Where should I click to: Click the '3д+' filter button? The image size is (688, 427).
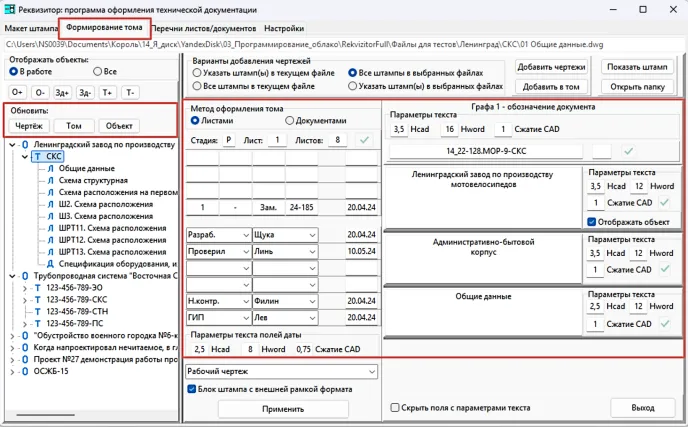tap(62, 92)
